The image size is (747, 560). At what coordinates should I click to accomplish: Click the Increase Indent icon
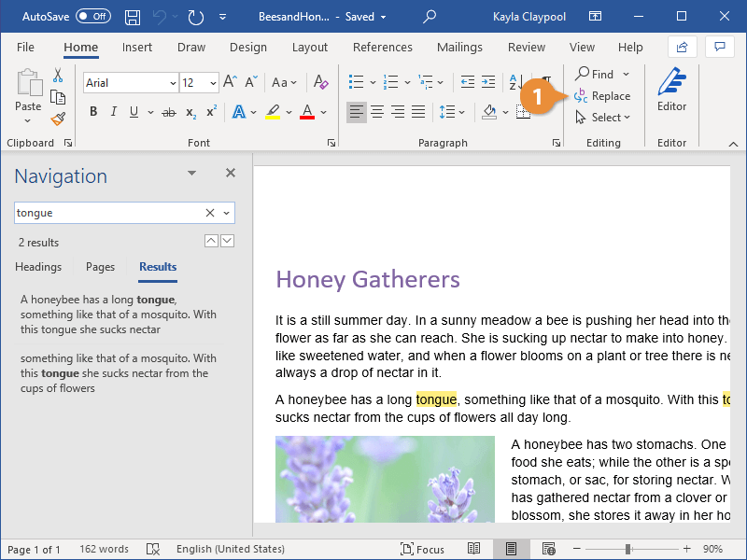[x=488, y=83]
